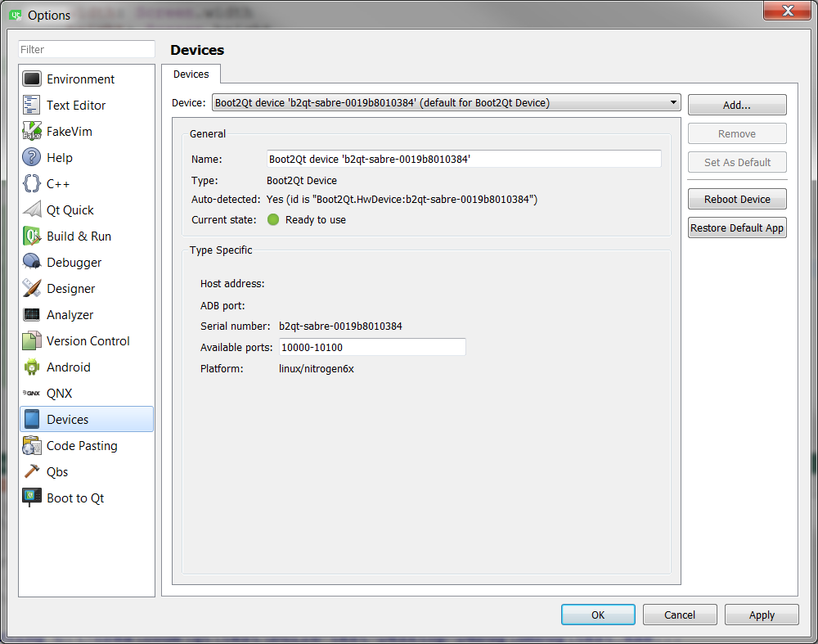The width and height of the screenshot is (818, 644).
Task: Focus the Filter search field
Action: [x=87, y=49]
